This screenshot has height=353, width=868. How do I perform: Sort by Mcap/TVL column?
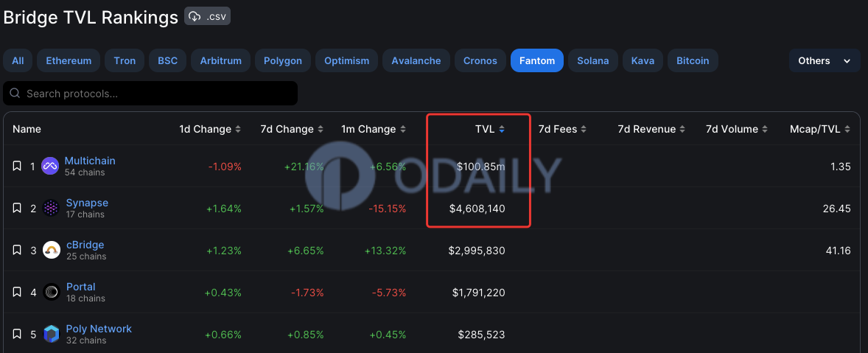click(820, 130)
